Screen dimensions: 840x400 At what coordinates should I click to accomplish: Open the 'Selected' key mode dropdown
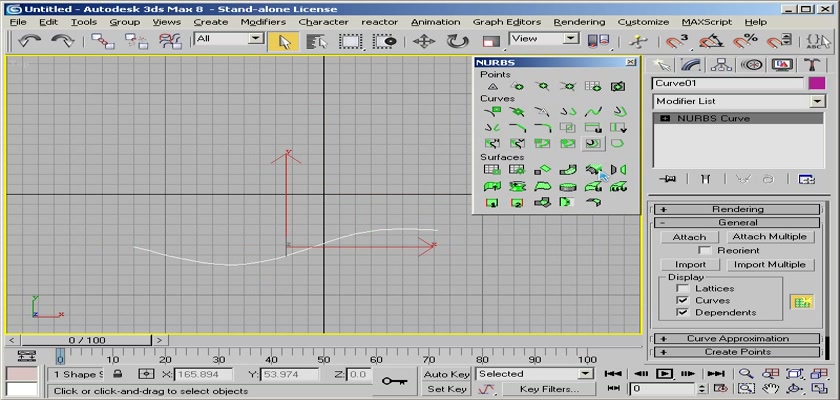586,374
